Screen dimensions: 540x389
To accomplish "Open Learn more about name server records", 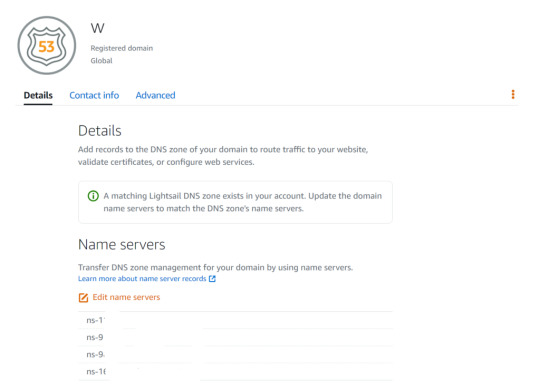I will [142, 278].
